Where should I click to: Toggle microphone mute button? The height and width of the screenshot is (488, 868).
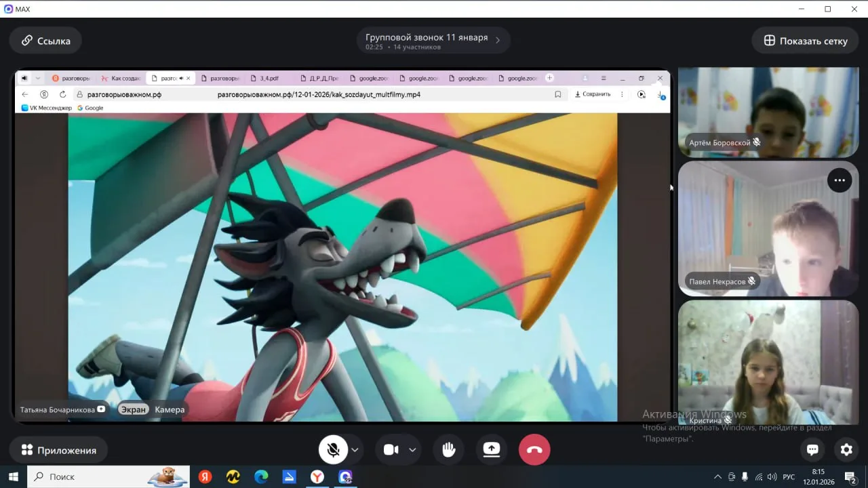333,450
